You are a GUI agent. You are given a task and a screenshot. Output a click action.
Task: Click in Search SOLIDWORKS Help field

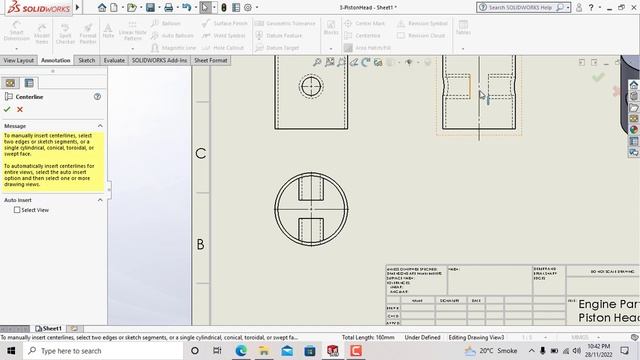520,7
